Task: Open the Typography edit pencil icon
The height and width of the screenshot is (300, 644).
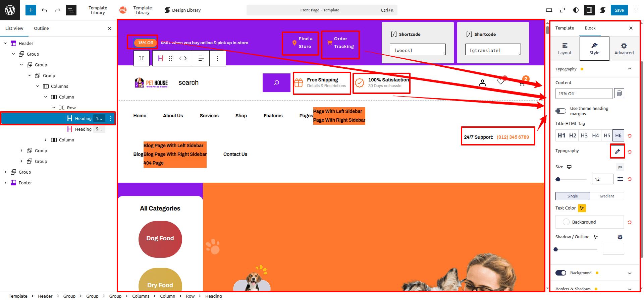Action: (x=617, y=152)
